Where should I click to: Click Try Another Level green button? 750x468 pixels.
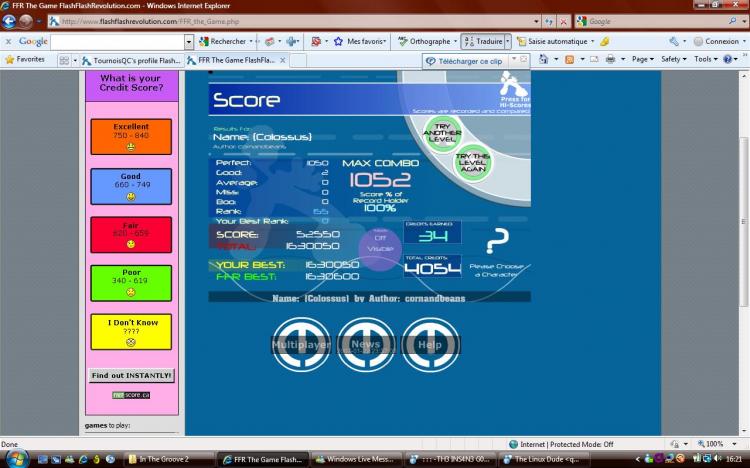tap(442, 134)
